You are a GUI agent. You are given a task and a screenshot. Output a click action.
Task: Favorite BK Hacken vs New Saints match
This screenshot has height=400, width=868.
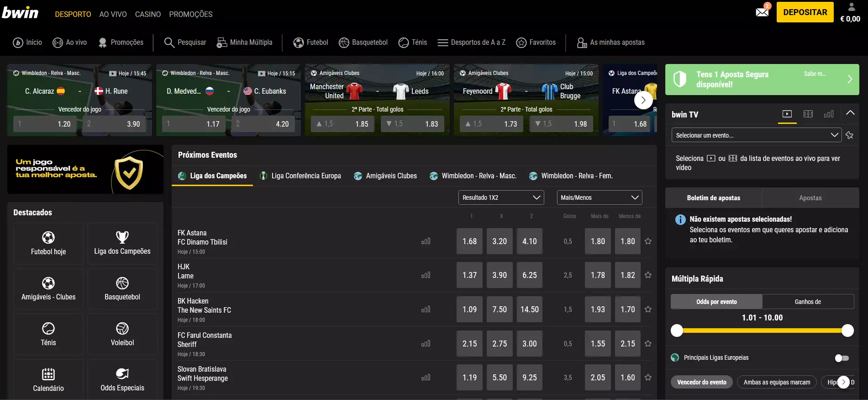click(648, 309)
